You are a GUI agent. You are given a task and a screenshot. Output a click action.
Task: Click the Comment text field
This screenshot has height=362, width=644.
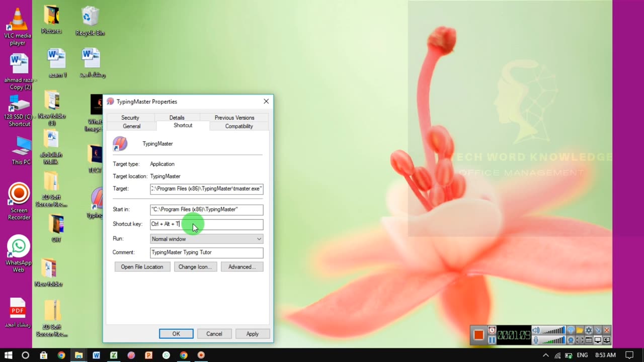pyautogui.click(x=206, y=252)
